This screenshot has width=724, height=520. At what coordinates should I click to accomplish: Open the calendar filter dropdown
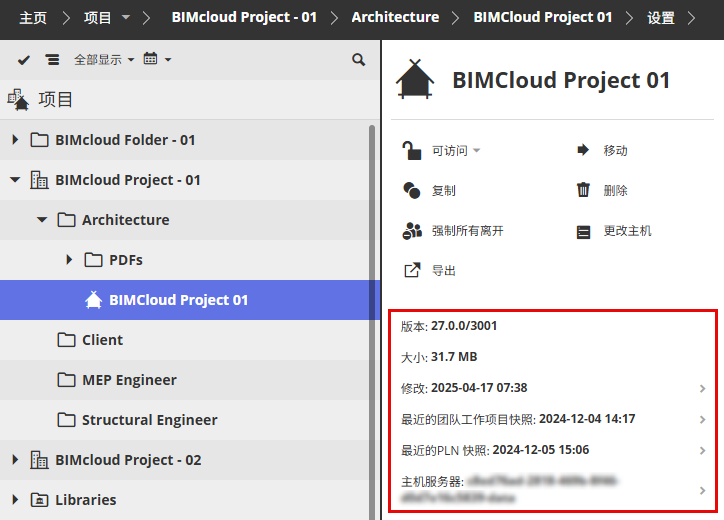[157, 60]
